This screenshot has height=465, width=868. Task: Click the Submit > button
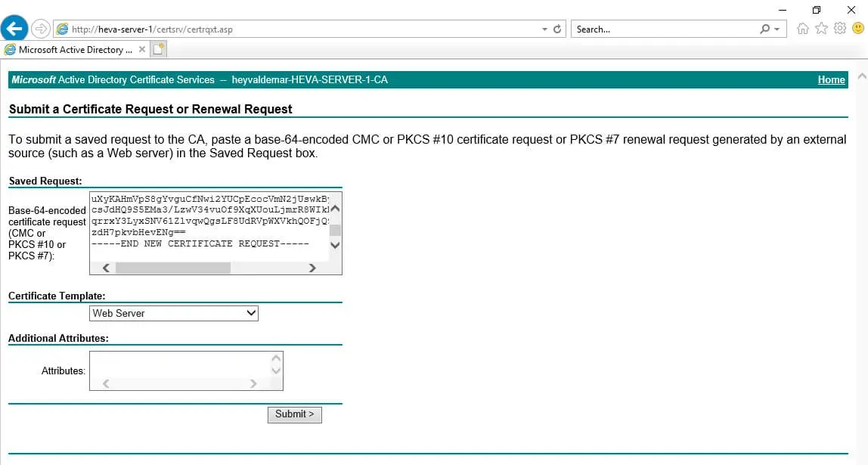(295, 414)
